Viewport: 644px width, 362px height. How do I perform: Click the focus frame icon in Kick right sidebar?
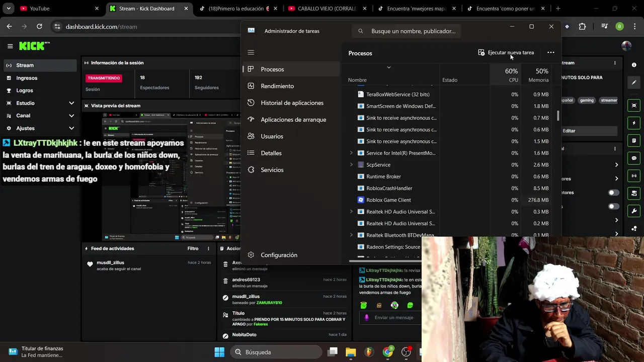click(x=634, y=106)
